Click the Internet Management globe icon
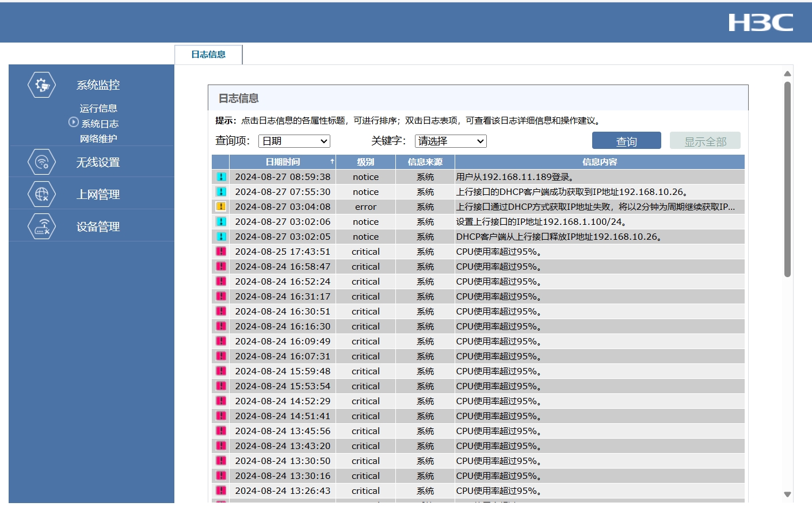The width and height of the screenshot is (812, 510). pyautogui.click(x=41, y=194)
